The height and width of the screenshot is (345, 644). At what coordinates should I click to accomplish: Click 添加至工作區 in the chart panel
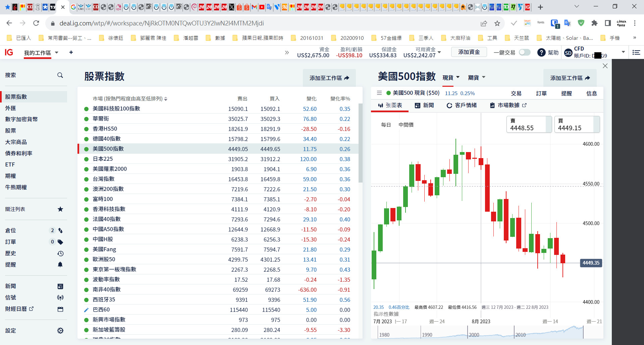coord(570,78)
